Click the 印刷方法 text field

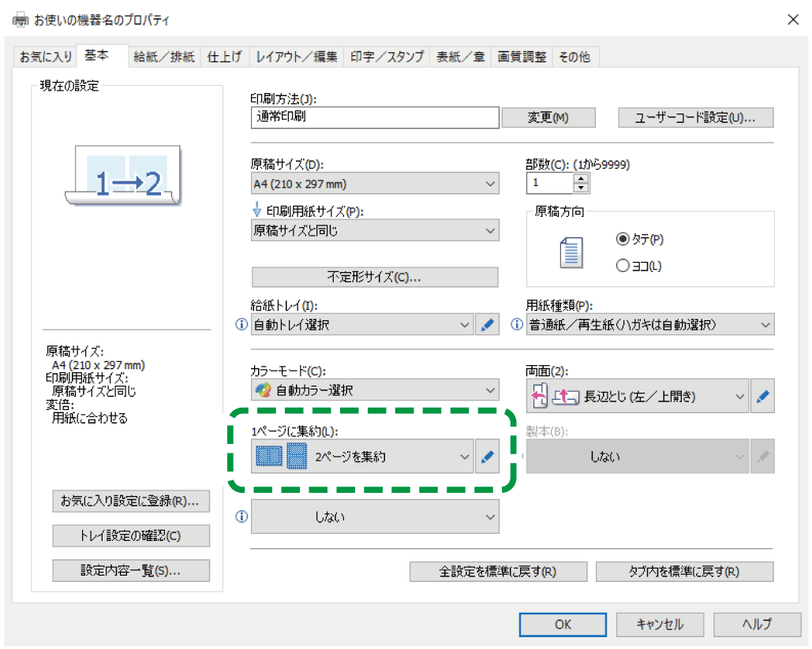(x=375, y=117)
